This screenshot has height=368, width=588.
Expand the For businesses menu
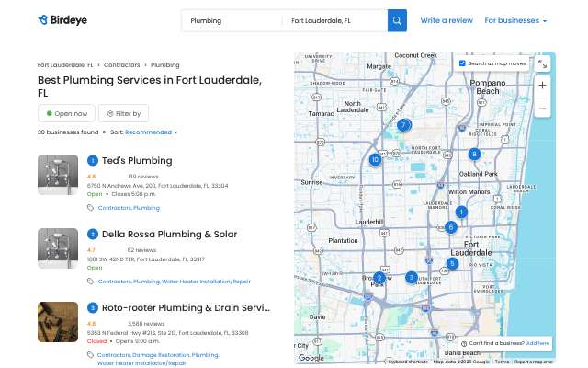click(x=515, y=20)
